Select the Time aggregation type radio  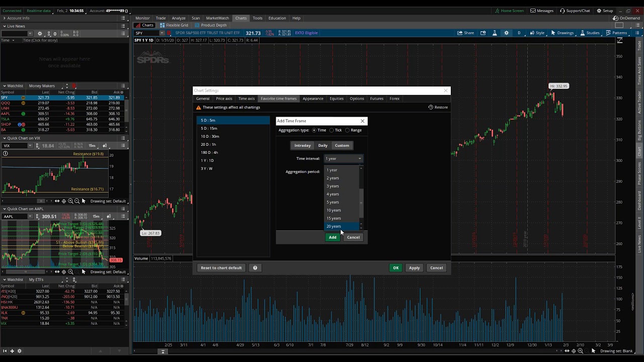[314, 130]
